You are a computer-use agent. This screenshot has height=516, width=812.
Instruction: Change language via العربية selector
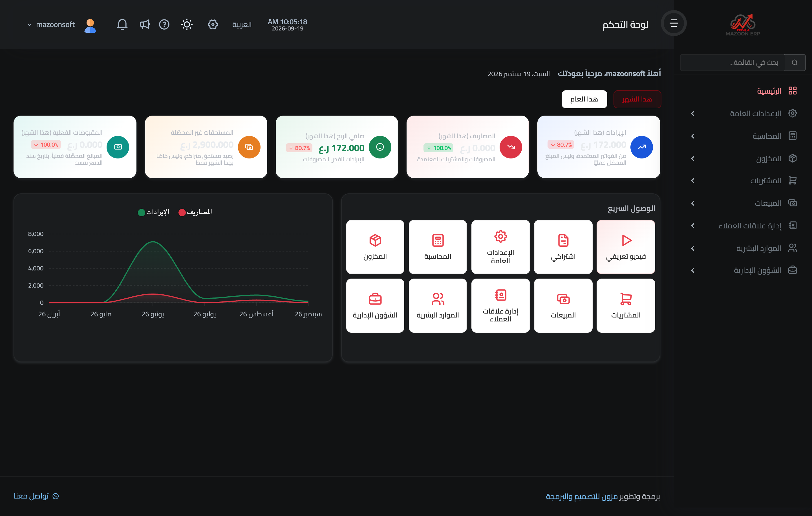pos(242,25)
